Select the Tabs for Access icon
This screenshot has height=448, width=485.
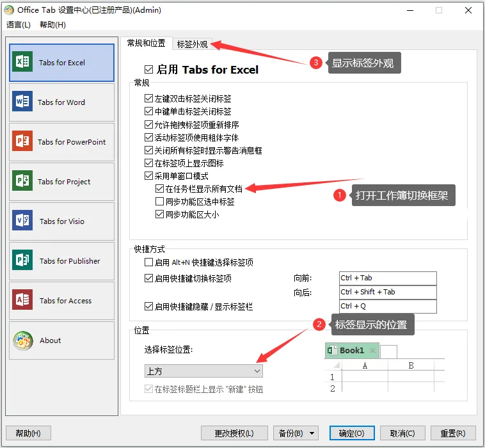tap(22, 300)
